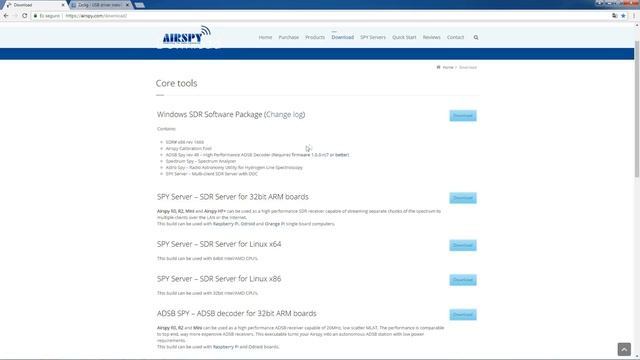This screenshot has height=360, width=640.
Task: Click the 'ADSB SPY – ADSB decoder for 32bit ARM boards' heading
Action: point(237,313)
